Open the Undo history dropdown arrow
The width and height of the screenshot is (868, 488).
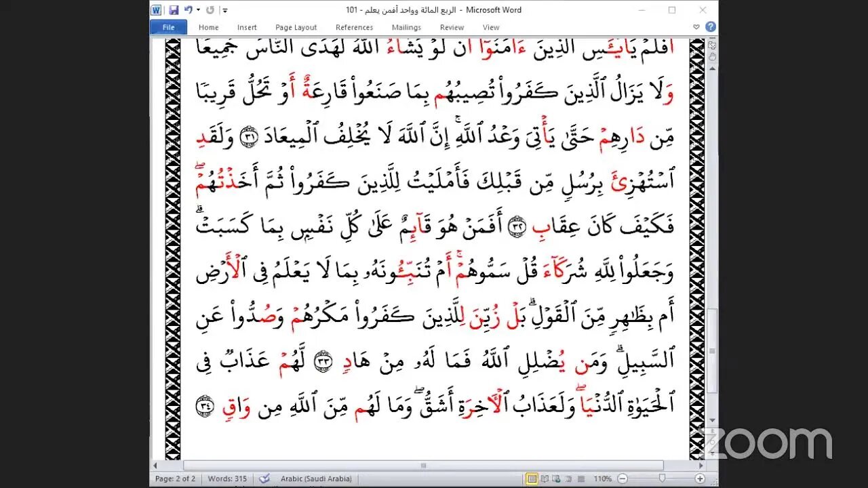[197, 10]
